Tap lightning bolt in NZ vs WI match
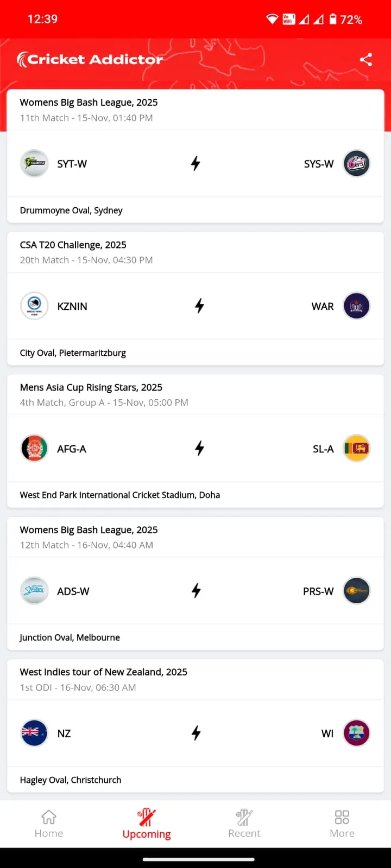This screenshot has width=391, height=868. (196, 733)
